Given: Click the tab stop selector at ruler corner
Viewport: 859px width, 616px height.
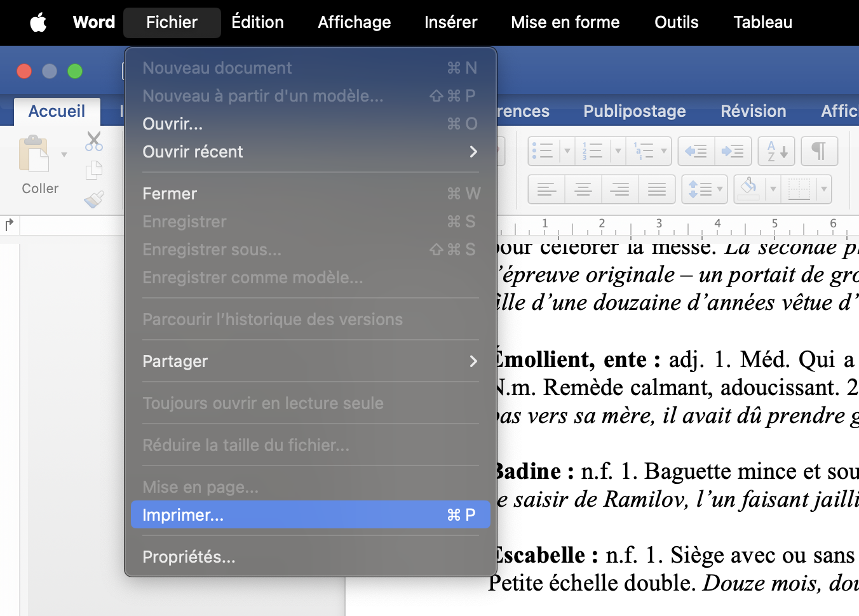Looking at the screenshot, I should (10, 225).
